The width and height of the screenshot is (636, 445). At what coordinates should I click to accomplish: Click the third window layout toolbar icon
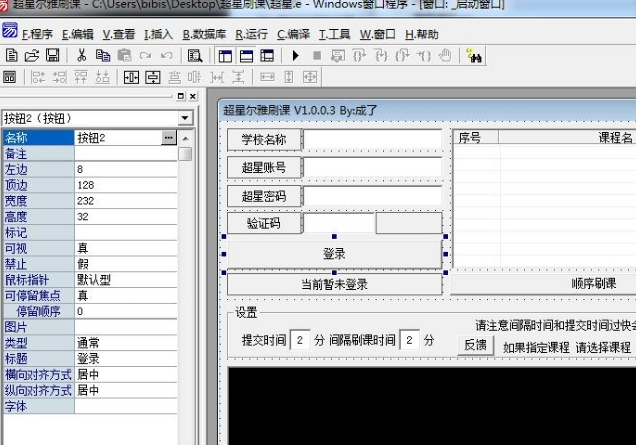tap(267, 56)
